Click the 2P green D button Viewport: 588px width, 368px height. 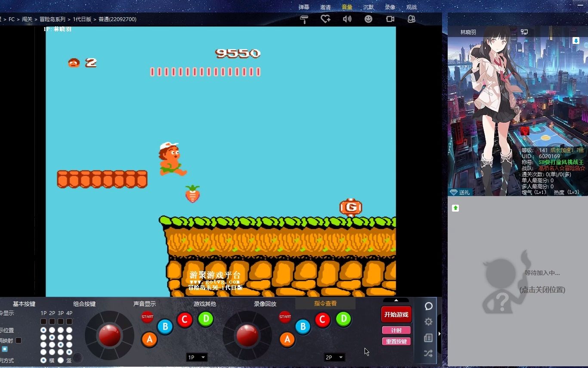point(344,319)
